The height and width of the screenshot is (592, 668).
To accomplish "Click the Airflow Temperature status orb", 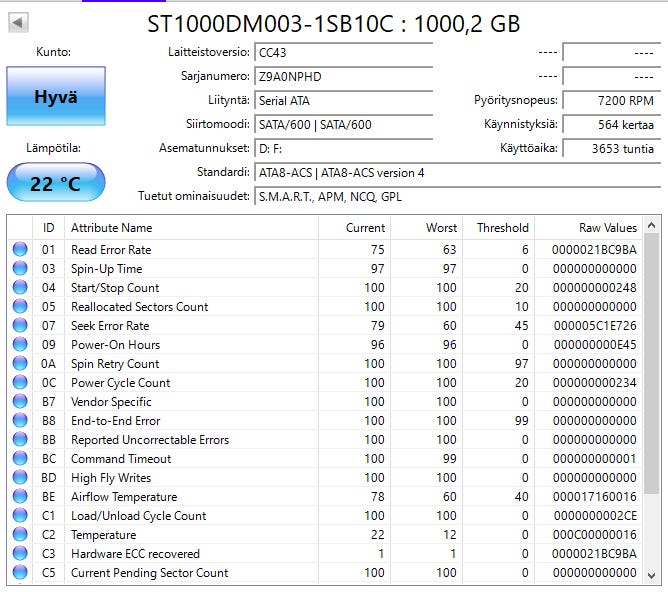I will [20, 497].
